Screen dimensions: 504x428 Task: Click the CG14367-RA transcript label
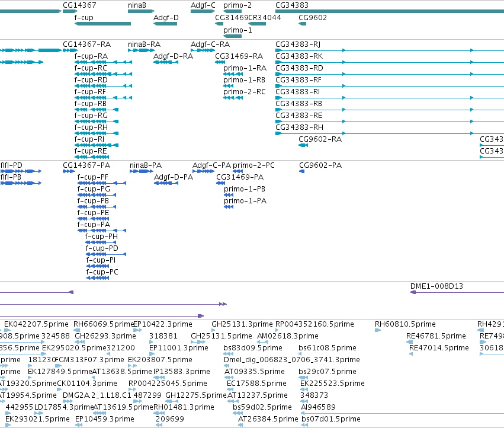[x=87, y=44]
